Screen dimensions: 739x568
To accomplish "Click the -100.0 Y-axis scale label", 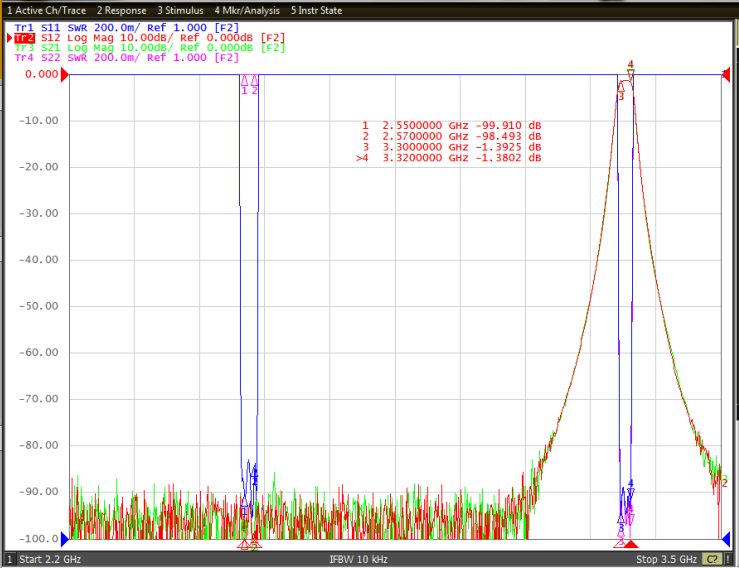I will pyautogui.click(x=39, y=539).
